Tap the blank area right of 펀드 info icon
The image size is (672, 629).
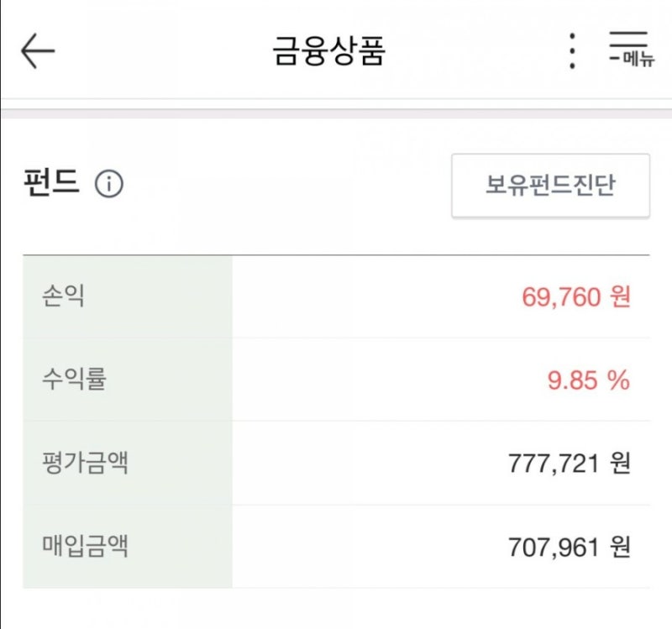coord(287,184)
